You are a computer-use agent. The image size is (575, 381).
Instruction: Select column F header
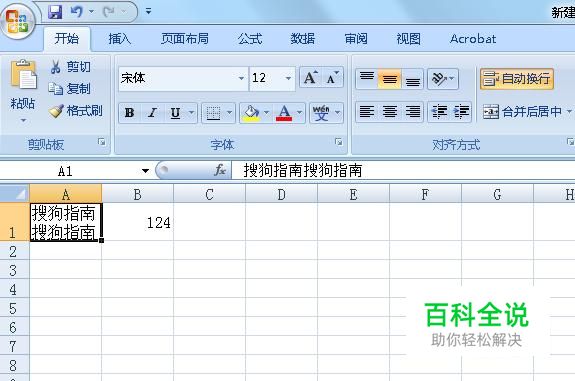point(425,193)
